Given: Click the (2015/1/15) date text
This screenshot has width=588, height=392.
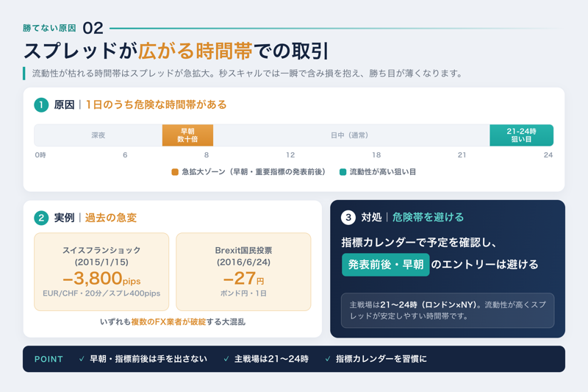Looking at the screenshot, I should coord(101,262).
